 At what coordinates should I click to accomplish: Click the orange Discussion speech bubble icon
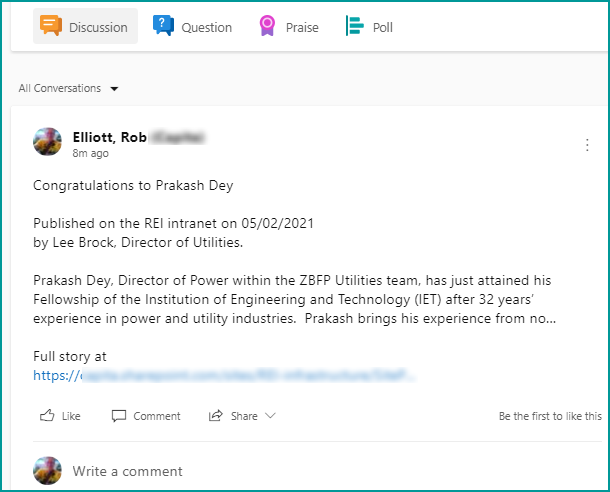[x=51, y=26]
